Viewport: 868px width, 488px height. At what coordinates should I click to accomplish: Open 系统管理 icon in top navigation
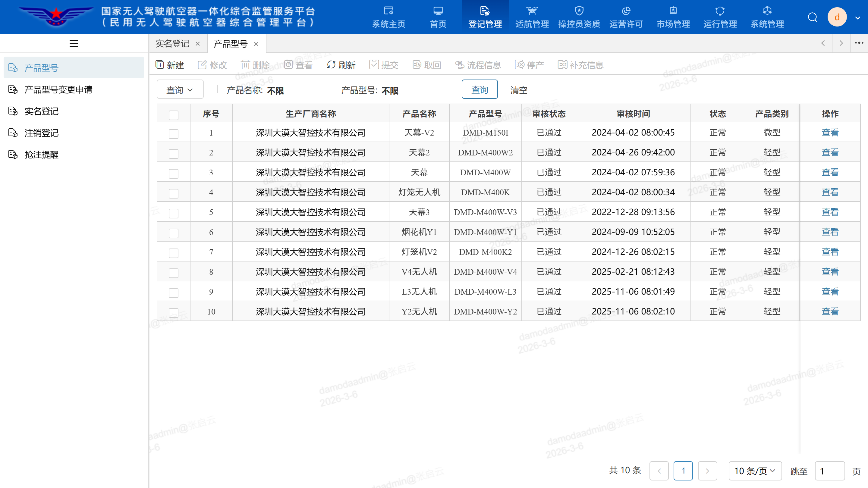[767, 11]
